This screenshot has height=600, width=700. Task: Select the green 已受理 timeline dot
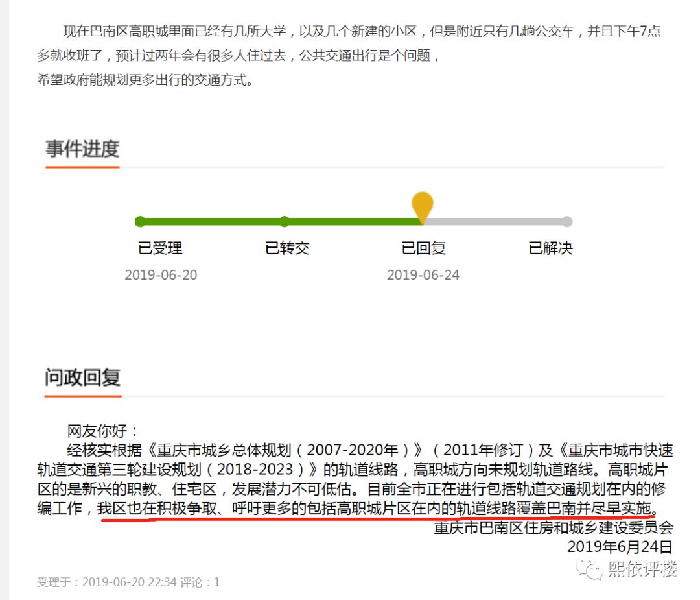pyautogui.click(x=140, y=221)
